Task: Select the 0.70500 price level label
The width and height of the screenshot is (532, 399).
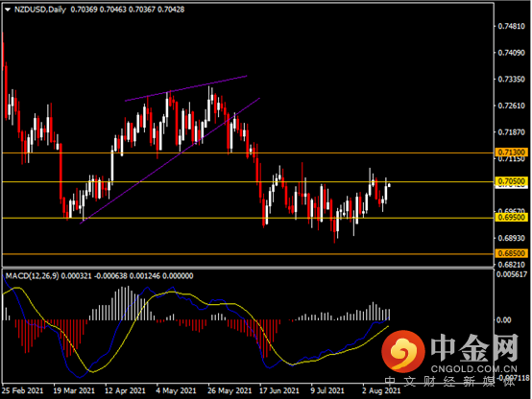Action: click(511, 181)
